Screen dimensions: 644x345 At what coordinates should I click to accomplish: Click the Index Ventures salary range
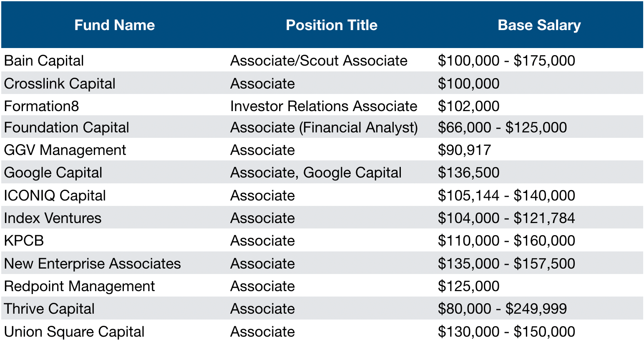506,218
